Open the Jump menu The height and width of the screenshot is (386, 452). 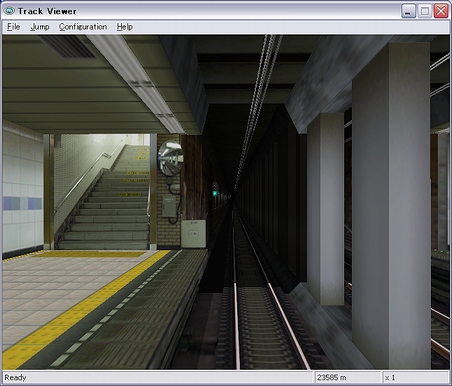coord(40,27)
